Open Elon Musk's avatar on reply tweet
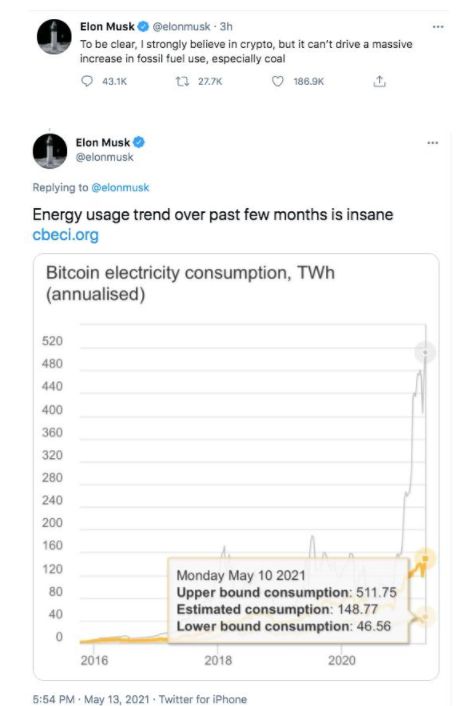The height and width of the screenshot is (706, 467). (50, 151)
